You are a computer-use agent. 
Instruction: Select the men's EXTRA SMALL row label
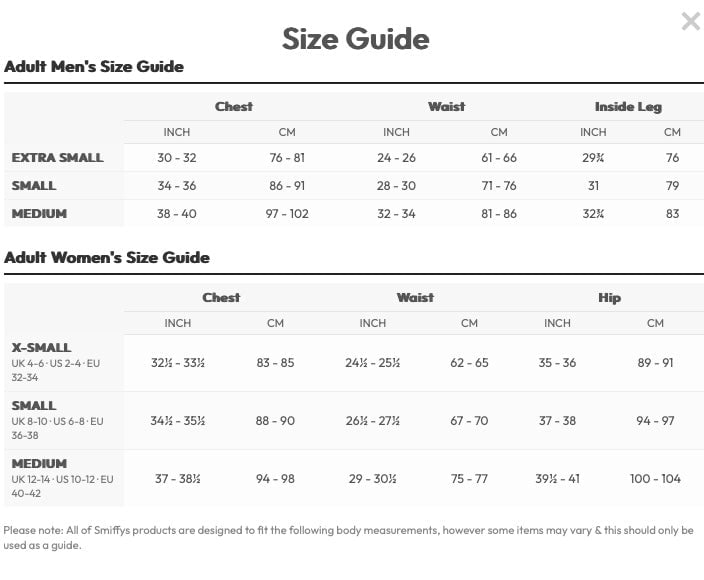pyautogui.click(x=57, y=158)
